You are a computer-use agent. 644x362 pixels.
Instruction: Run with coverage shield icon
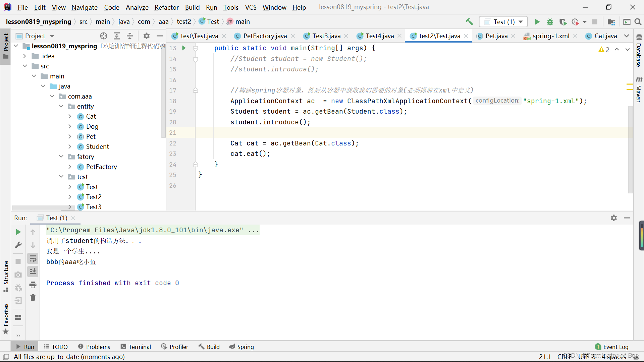[x=563, y=22]
